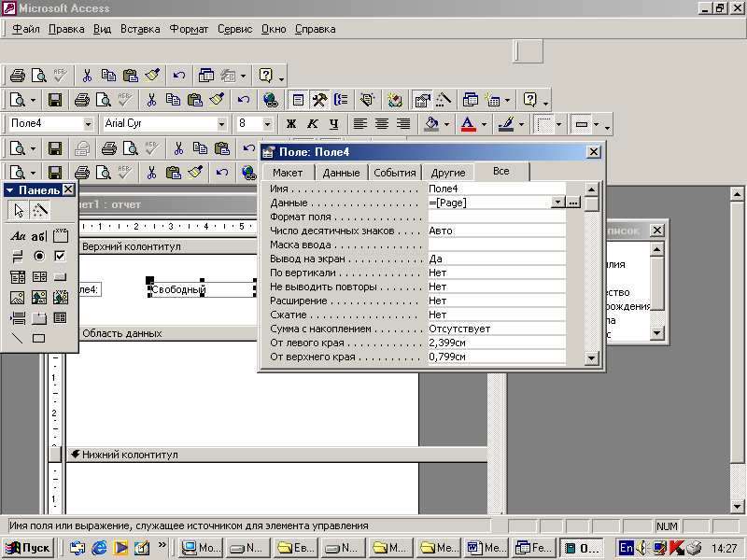Choose the Image tool in toolbox
747x560 pixels.
pyautogui.click(x=18, y=298)
